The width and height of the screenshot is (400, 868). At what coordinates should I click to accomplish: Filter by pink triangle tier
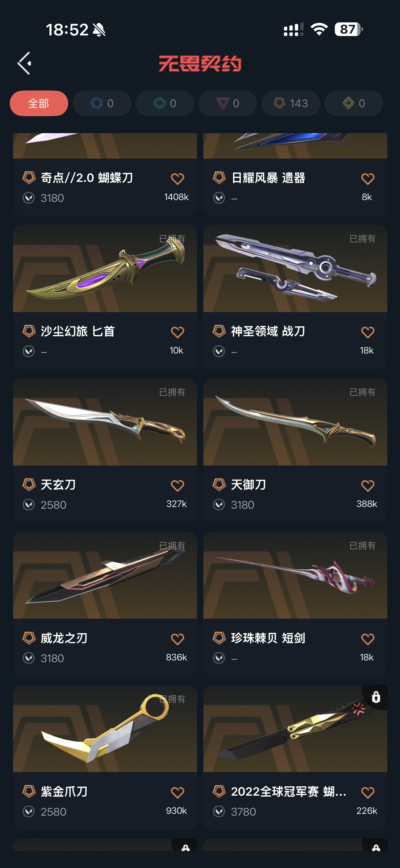click(x=228, y=103)
